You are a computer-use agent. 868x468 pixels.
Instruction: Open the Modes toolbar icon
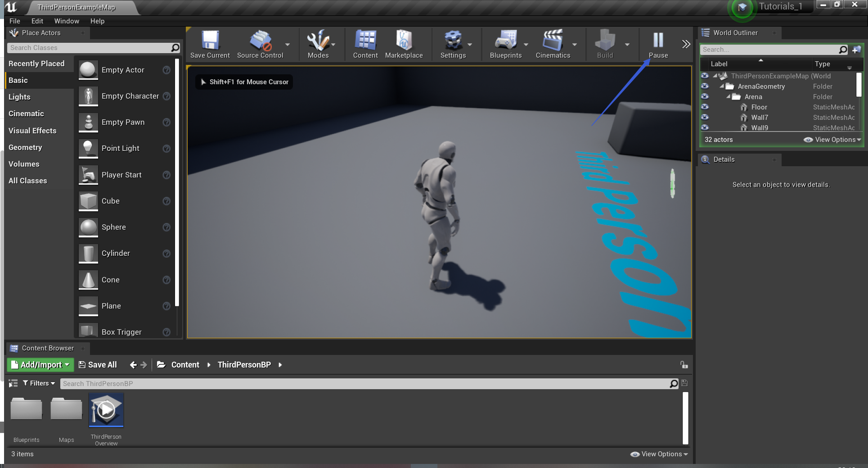(x=318, y=44)
